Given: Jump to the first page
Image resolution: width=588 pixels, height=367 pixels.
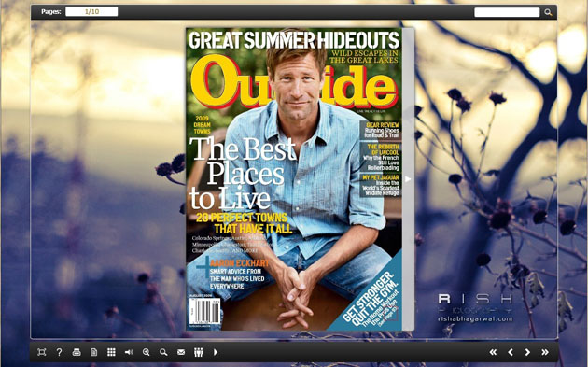Looking at the screenshot, I should 493,352.
